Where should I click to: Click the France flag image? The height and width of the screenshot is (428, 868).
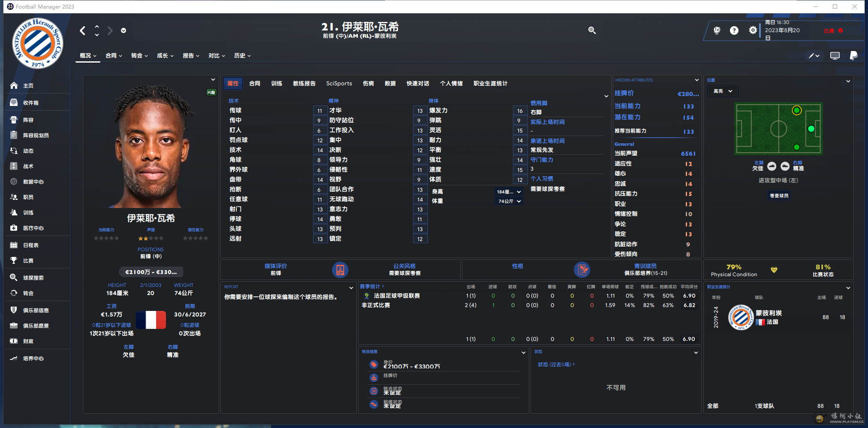pos(151,320)
